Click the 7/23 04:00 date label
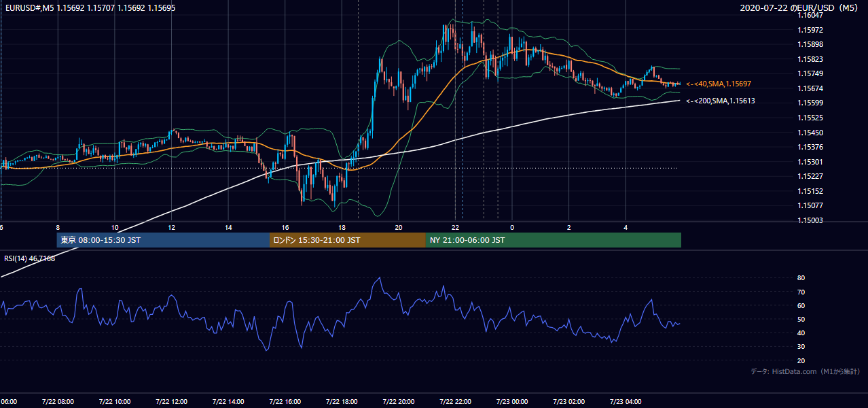Viewport: 868px width, 408px height. [626, 402]
